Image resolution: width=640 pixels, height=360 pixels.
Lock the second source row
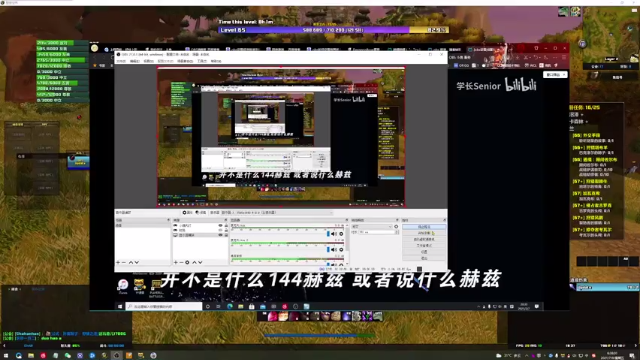point(226,230)
